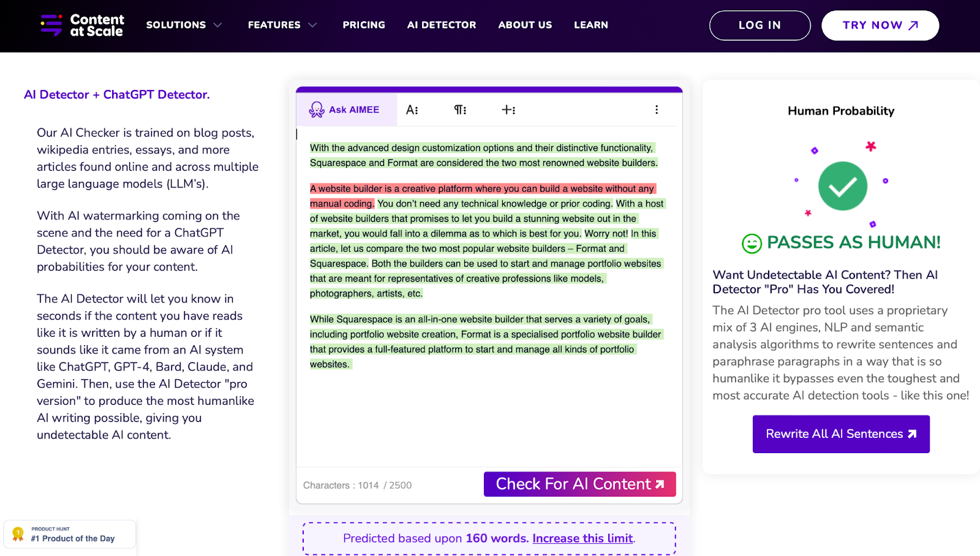Click the AI Detector pro tool description
This screenshot has height=556, width=980.
pyautogui.click(x=840, y=353)
